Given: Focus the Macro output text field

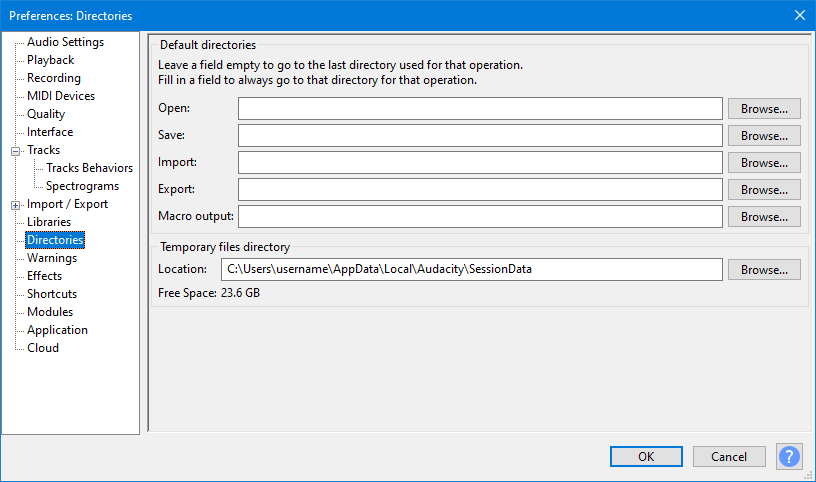Looking at the screenshot, I should [480, 217].
